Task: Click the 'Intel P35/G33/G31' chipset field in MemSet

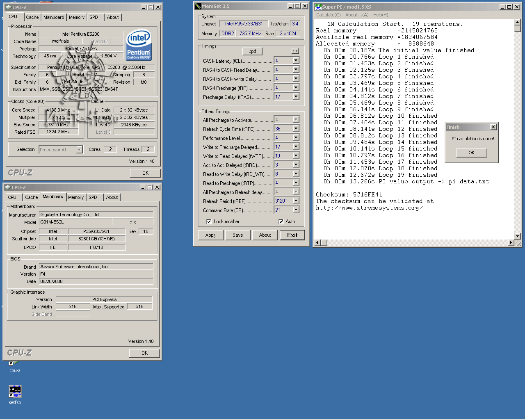Action: coord(244,24)
